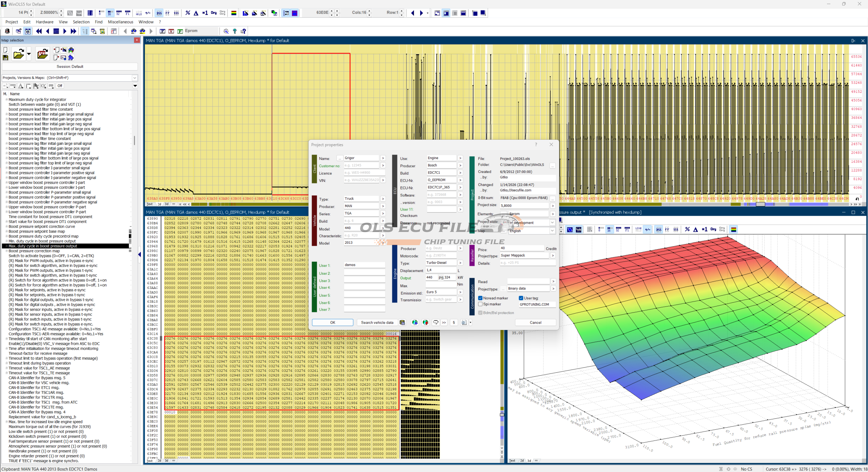Image resolution: width=868 pixels, height=472 pixels.
Task: Uncheck the Noread marker checkbox
Action: (x=480, y=298)
